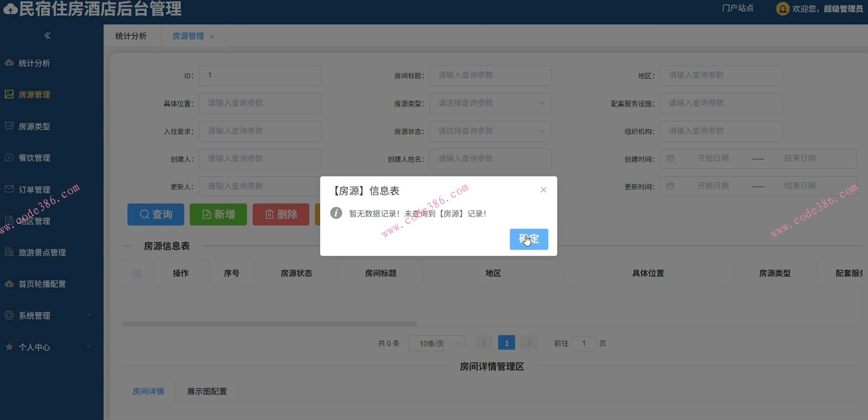Collapse the sidebar with double-chevron icon

click(x=47, y=36)
